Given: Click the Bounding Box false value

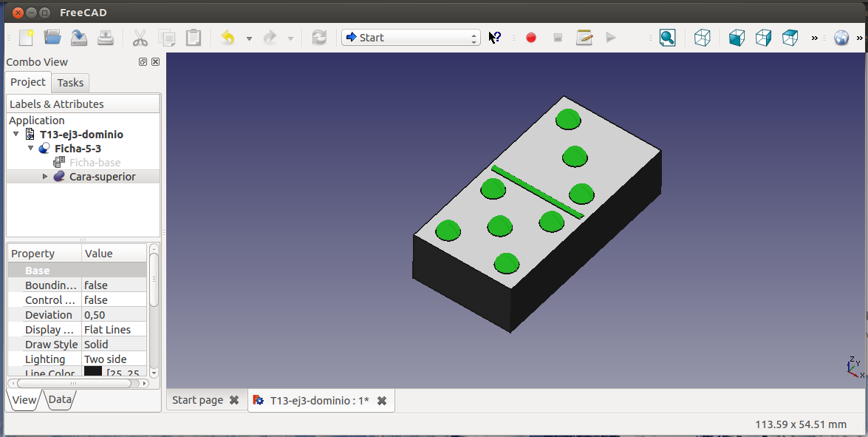Looking at the screenshot, I should pos(96,285).
